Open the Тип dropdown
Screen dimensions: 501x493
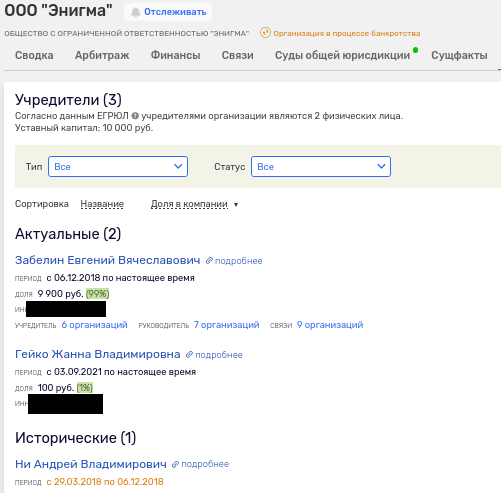[x=118, y=166]
